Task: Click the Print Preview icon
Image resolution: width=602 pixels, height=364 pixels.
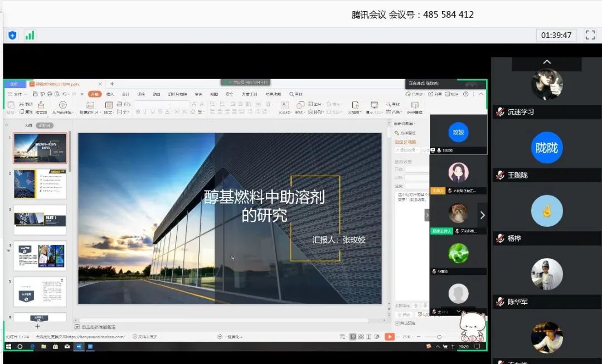Action: coord(57,94)
